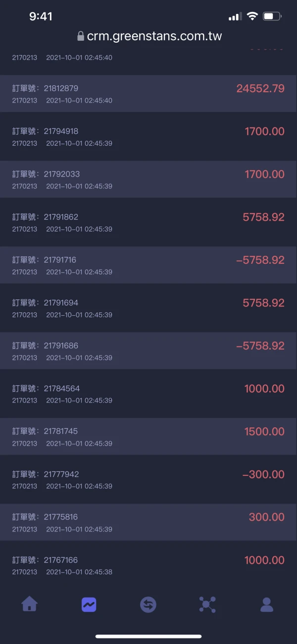Tap the home icon in bottom navigation
Screen dimensions: 297x644
point(30,604)
